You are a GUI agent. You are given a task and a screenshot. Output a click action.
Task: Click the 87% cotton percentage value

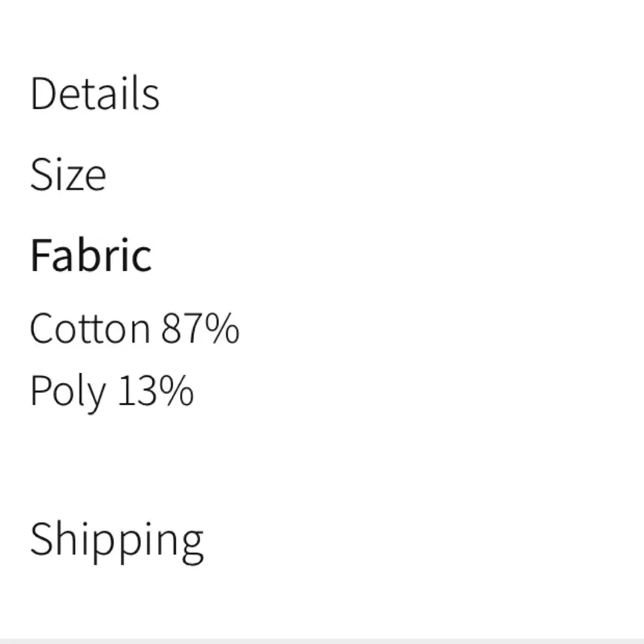tap(200, 328)
